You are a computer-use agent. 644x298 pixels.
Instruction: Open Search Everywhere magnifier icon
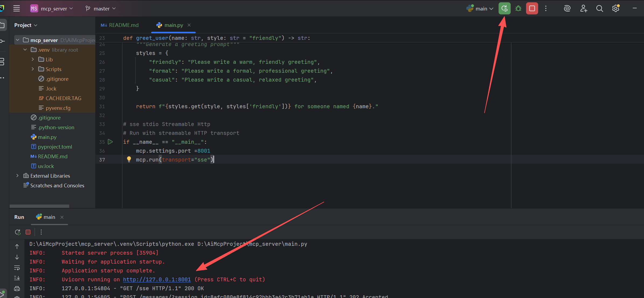click(x=599, y=8)
